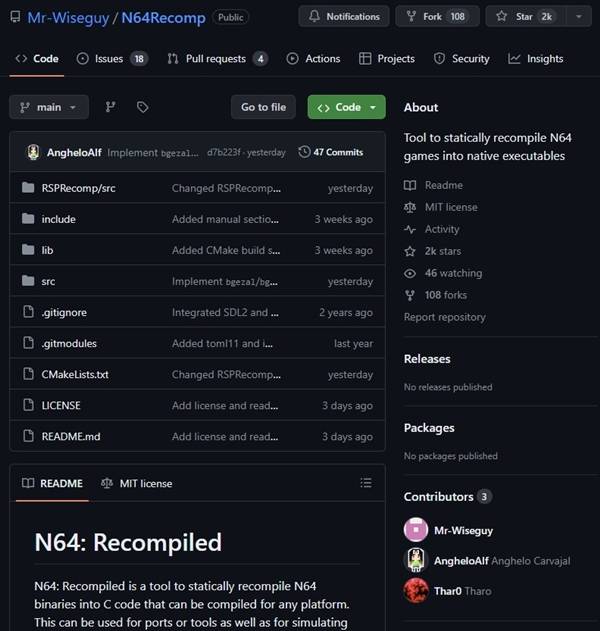
Task: Open the Star lists dropdown arrow
Action: click(x=579, y=16)
